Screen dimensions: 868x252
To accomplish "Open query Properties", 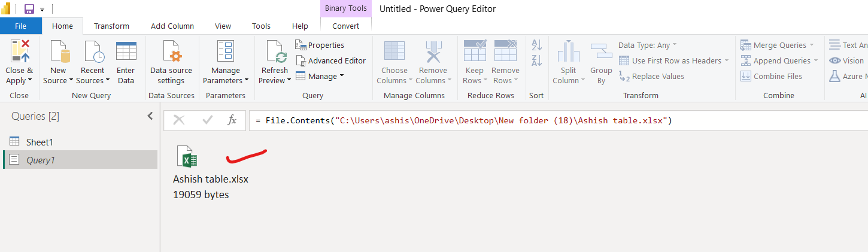I will 301,45.
